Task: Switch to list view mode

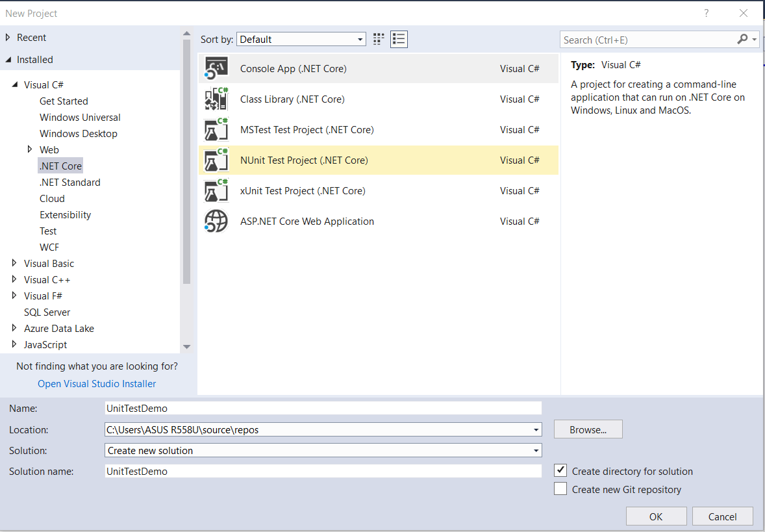Action: point(399,39)
